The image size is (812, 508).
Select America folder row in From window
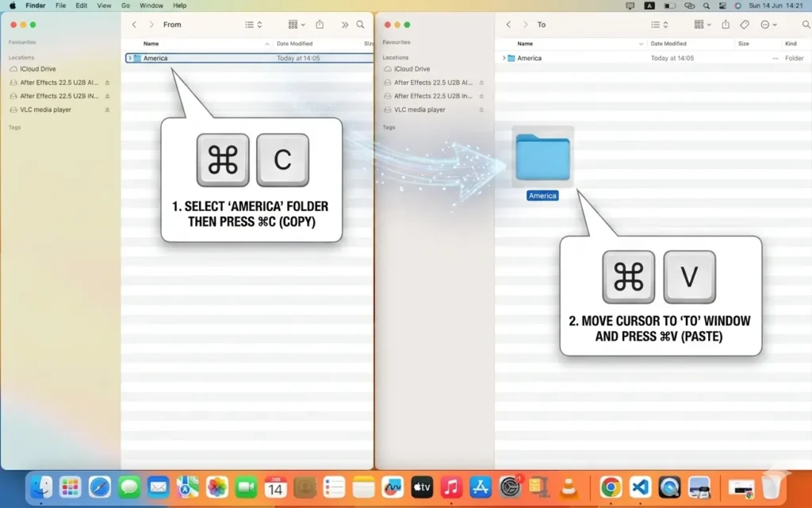point(249,58)
